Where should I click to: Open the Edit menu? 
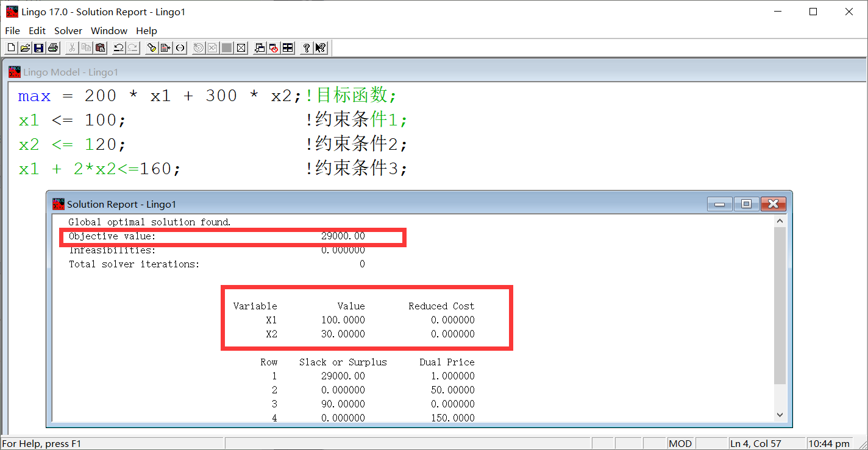click(37, 30)
